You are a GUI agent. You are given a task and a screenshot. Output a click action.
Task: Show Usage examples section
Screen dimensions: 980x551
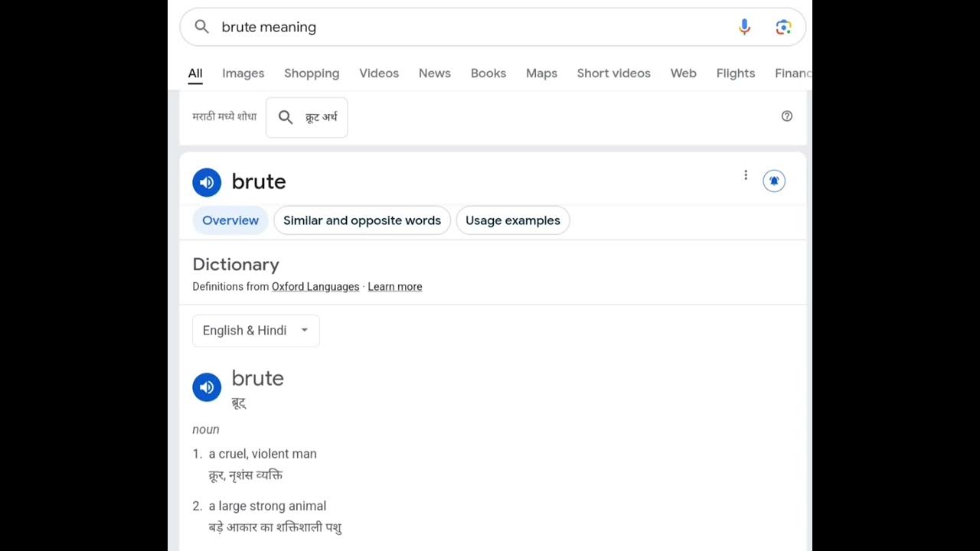pyautogui.click(x=513, y=220)
